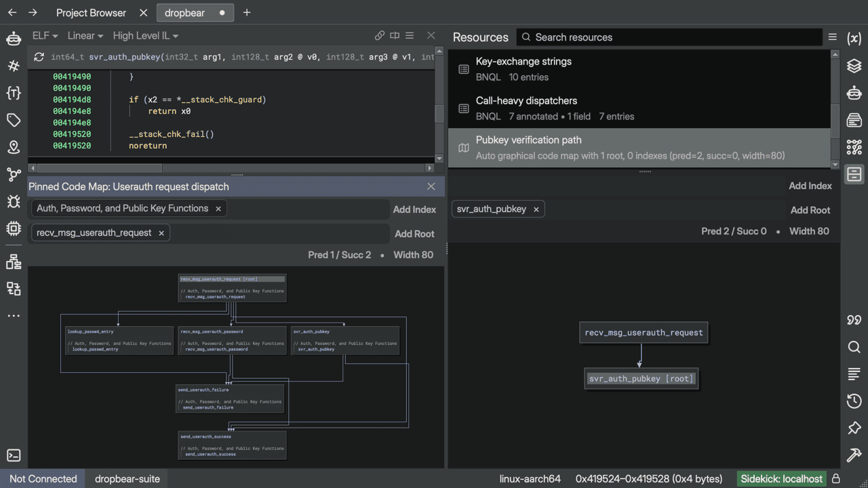Image resolution: width=868 pixels, height=488 pixels.
Task: Open the component swap sidebar icon
Action: (x=14, y=289)
